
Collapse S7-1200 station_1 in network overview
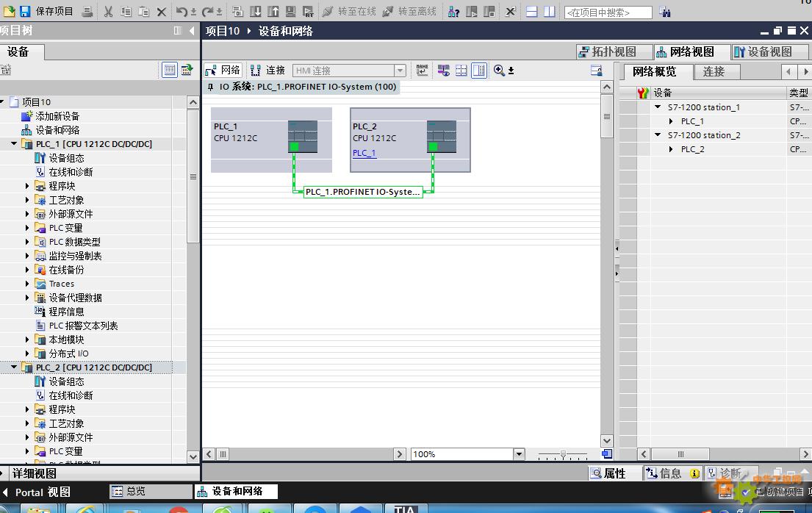658,107
